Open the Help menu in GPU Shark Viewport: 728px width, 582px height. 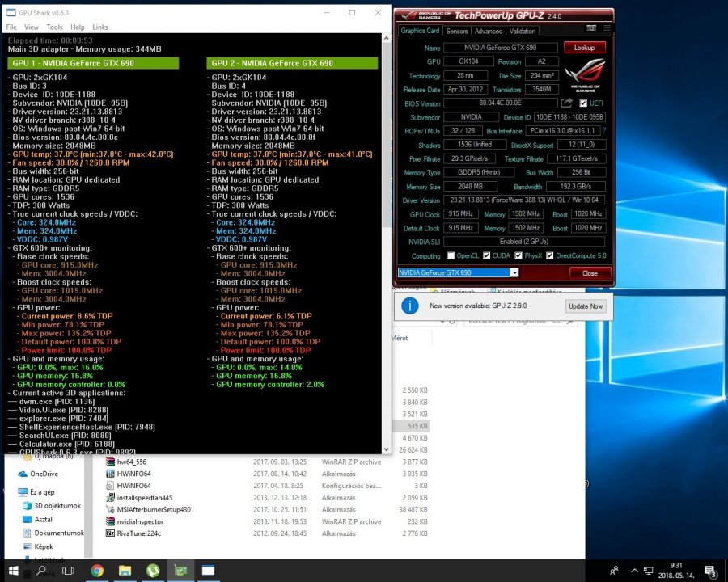[78, 27]
